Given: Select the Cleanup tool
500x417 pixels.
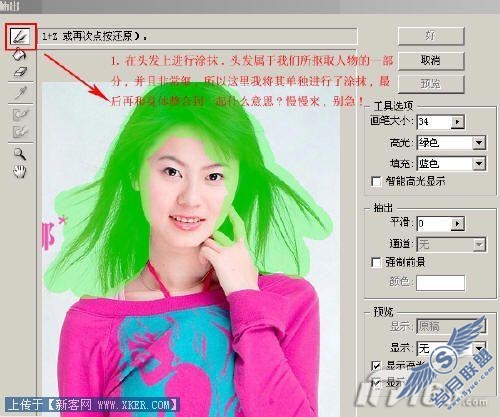Looking at the screenshot, I should (x=21, y=114).
